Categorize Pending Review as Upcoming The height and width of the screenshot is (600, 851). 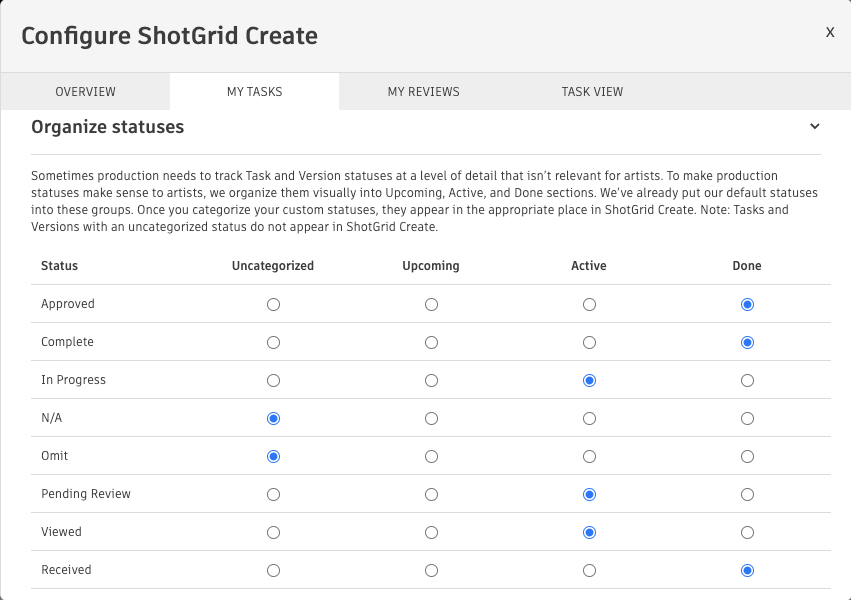coord(431,494)
